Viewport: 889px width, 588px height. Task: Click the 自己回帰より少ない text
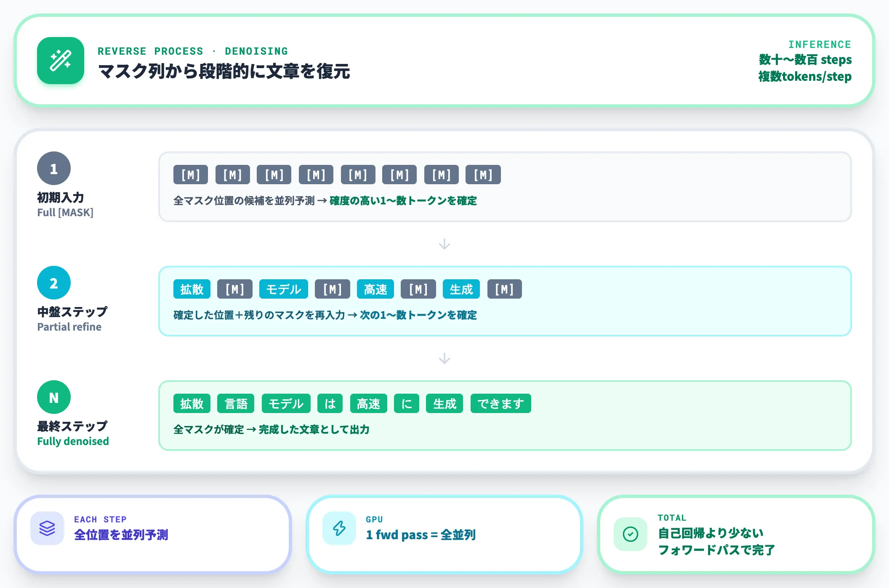pos(711,533)
